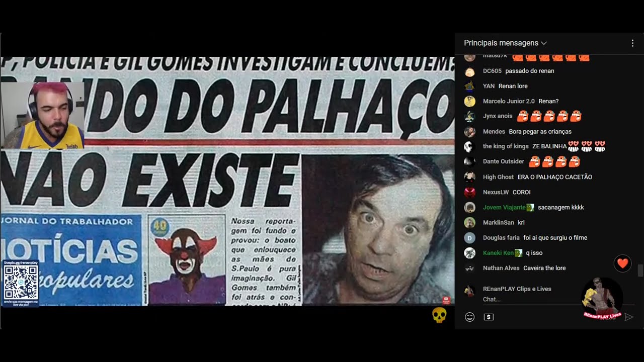Open NexusLW's red avatar
Screen dimensions: 644x362
tap(469, 192)
